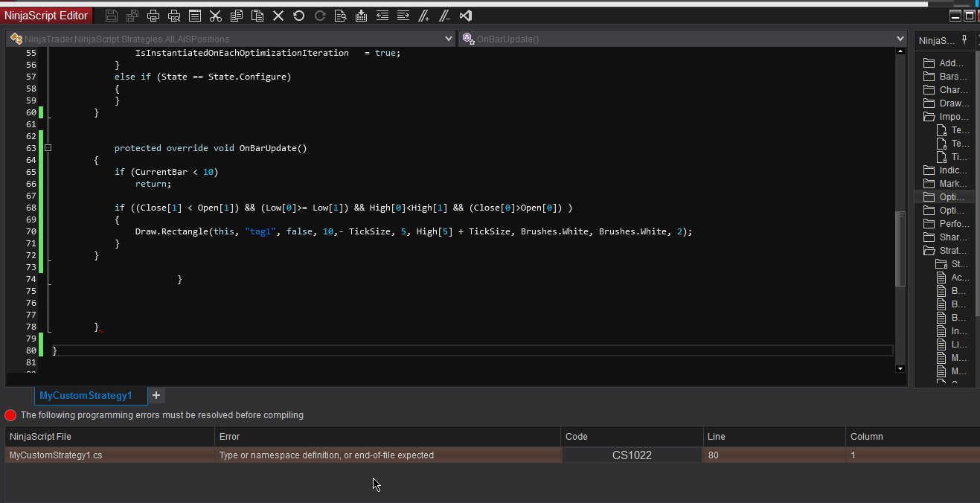Click the Paste clipboard icon

tap(257, 16)
